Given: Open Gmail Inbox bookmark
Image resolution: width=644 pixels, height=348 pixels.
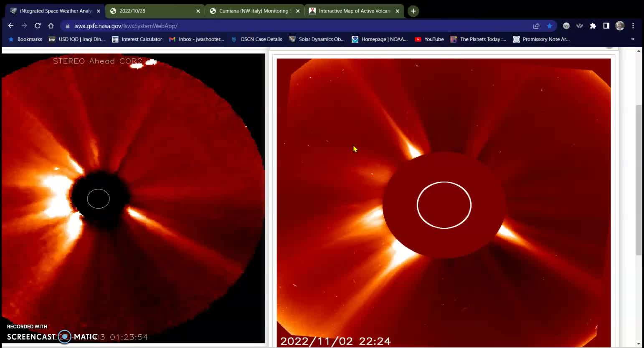Looking at the screenshot, I should tap(196, 39).
